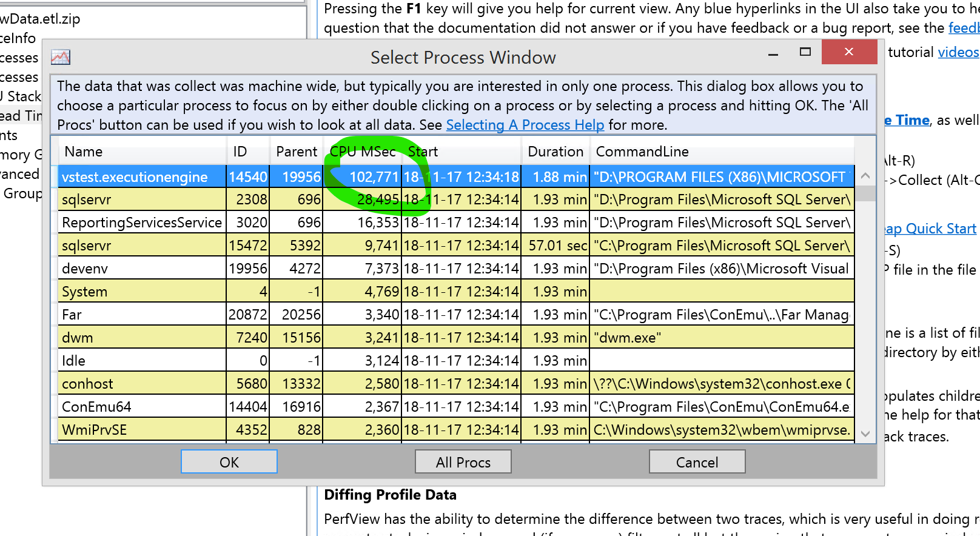Click the parent ID 5392 cell
The width and height of the screenshot is (980, 536).
click(296, 246)
